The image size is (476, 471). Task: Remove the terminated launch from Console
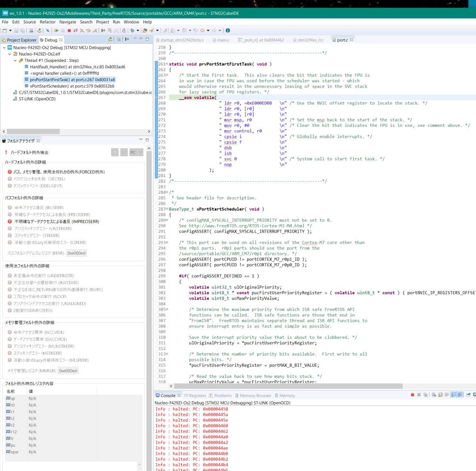point(419,394)
